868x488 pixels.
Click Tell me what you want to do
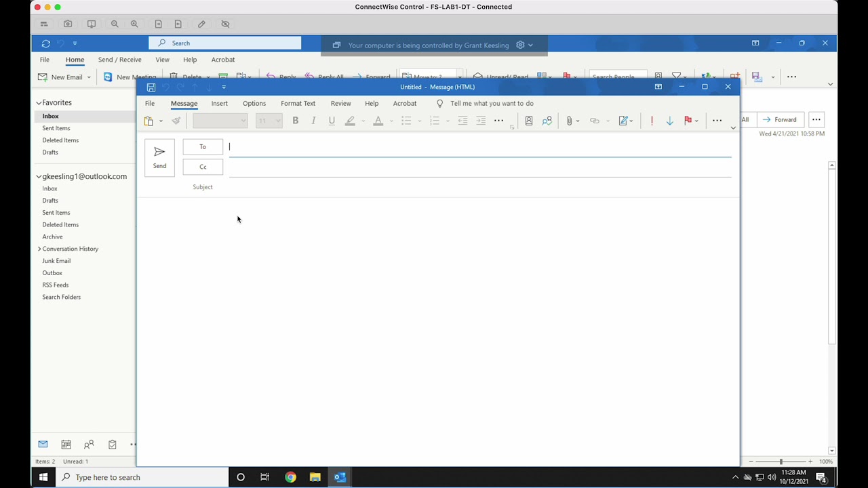[x=492, y=104]
